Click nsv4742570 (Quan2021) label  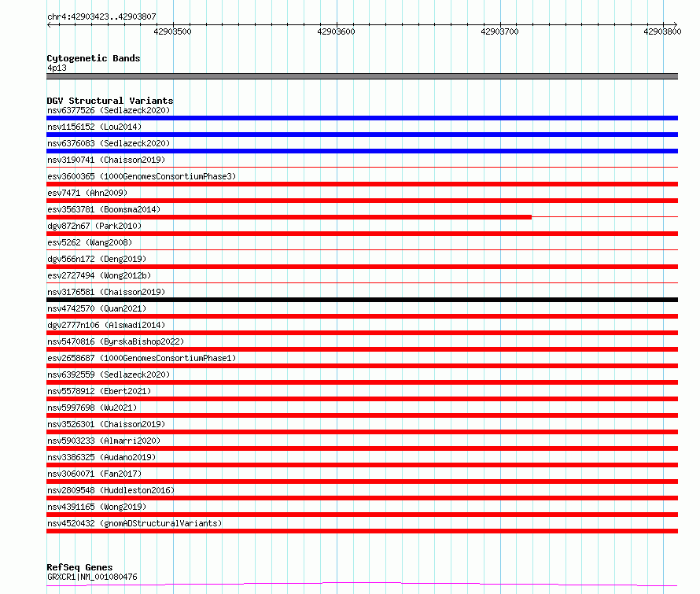[x=97, y=308]
